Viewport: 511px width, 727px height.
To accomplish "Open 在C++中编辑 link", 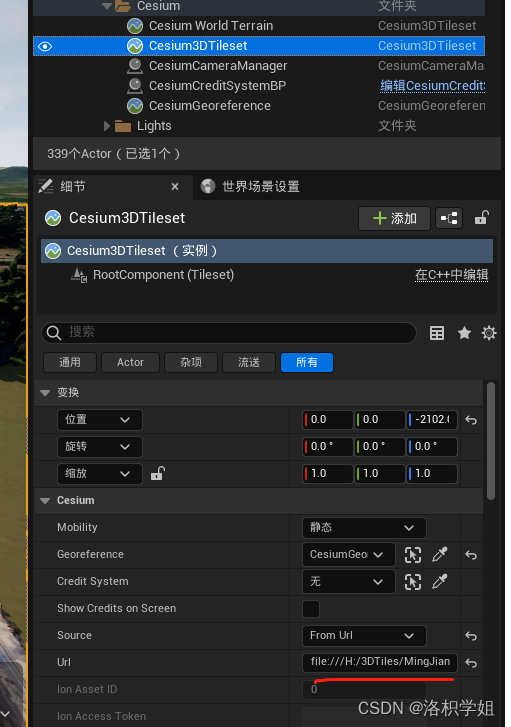I will 451,275.
